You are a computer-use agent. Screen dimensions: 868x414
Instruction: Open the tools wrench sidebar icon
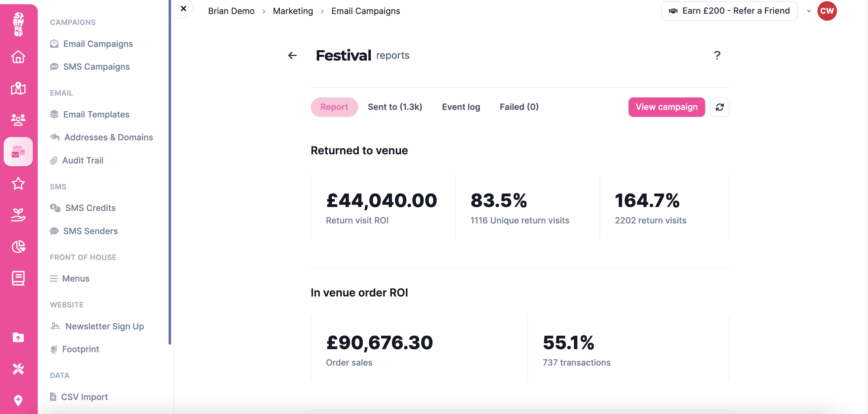[x=18, y=369]
